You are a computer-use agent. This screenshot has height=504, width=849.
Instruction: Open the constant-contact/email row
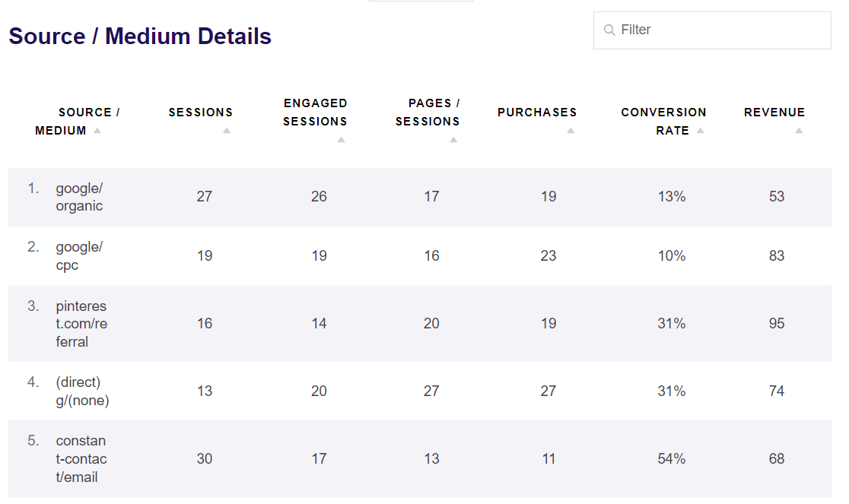[81, 459]
